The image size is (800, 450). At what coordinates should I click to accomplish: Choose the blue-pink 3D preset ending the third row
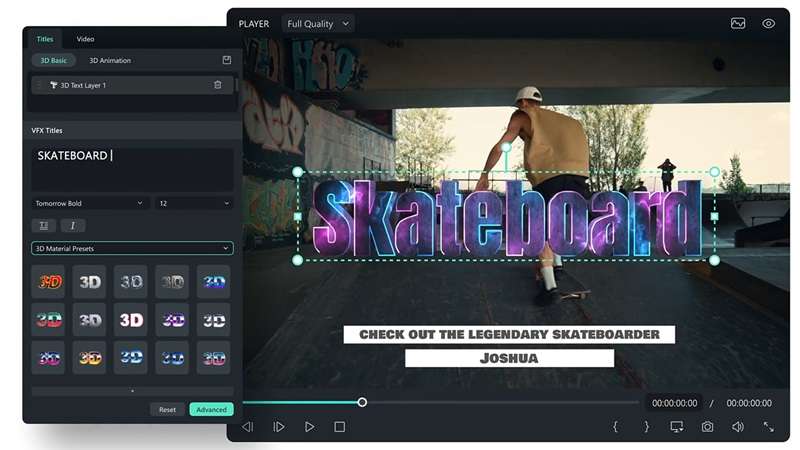click(214, 358)
